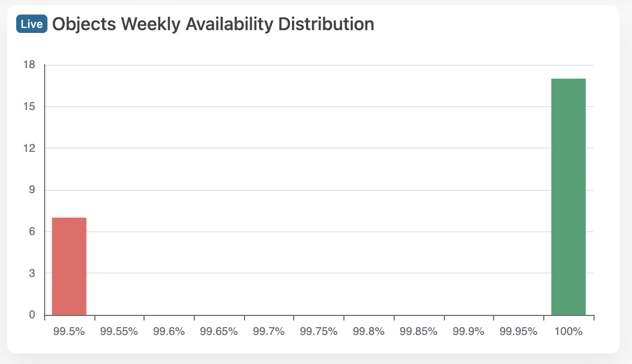This screenshot has height=364, width=632.
Task: Click the green bar at 100%
Action: (x=568, y=197)
